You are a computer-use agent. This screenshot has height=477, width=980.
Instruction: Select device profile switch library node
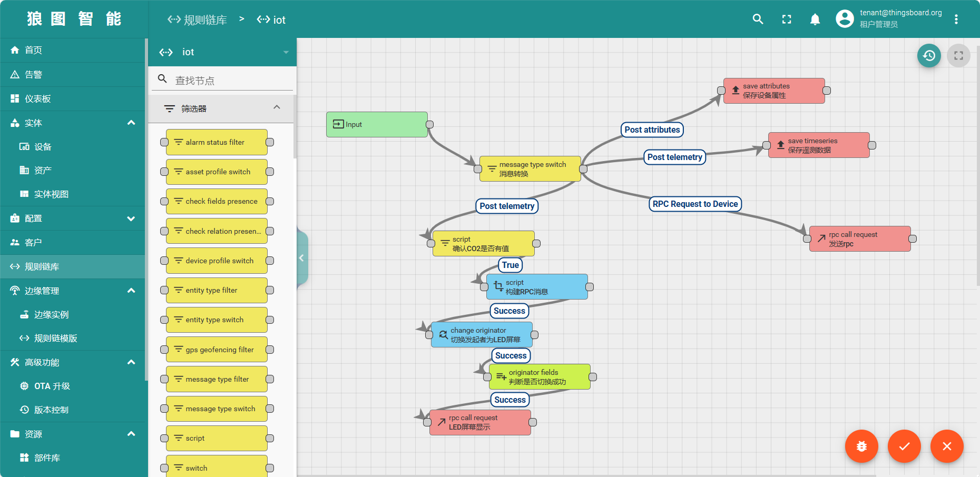pos(217,261)
